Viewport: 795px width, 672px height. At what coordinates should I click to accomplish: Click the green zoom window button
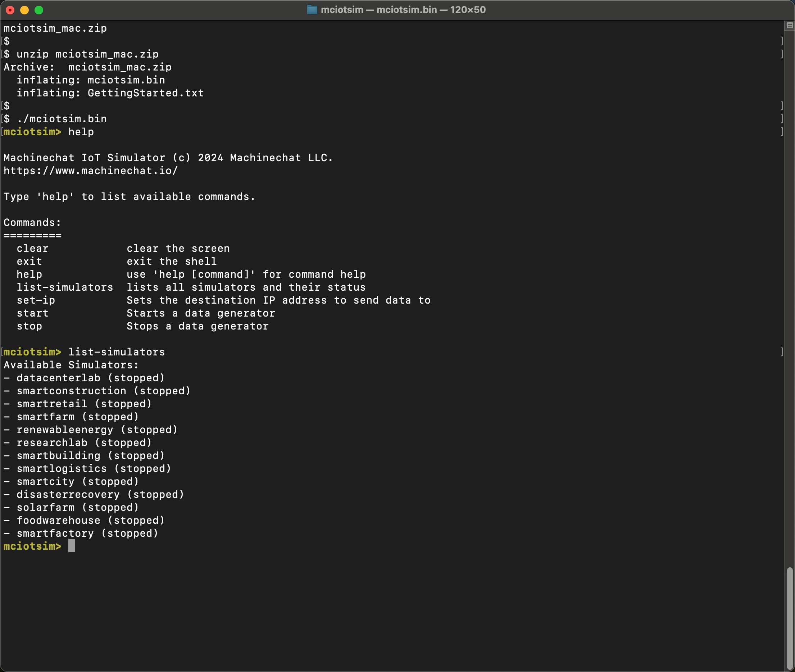pyautogui.click(x=39, y=10)
